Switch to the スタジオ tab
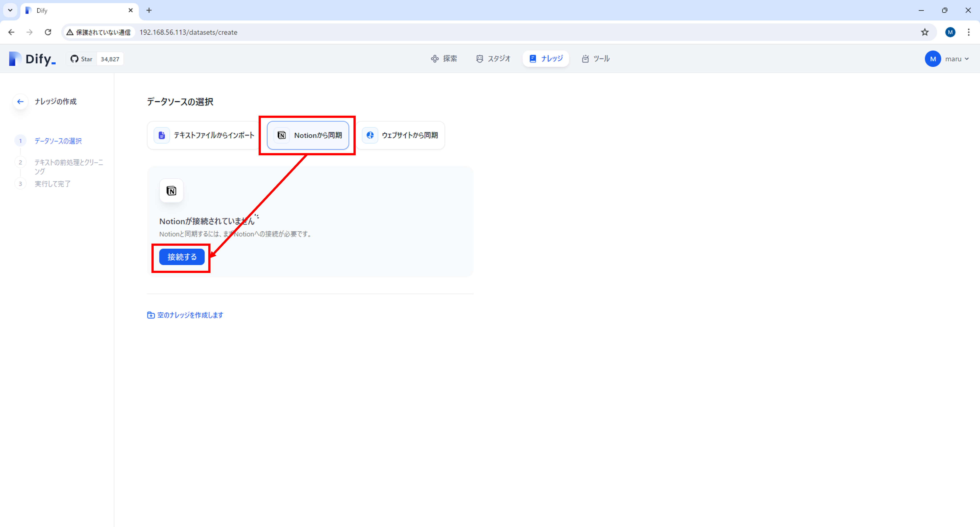 [x=493, y=59]
